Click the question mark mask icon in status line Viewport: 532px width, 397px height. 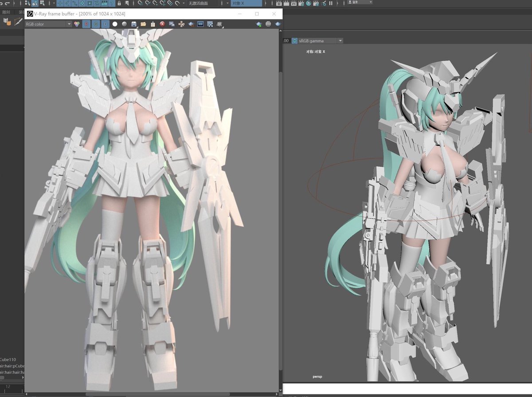pos(111,3)
